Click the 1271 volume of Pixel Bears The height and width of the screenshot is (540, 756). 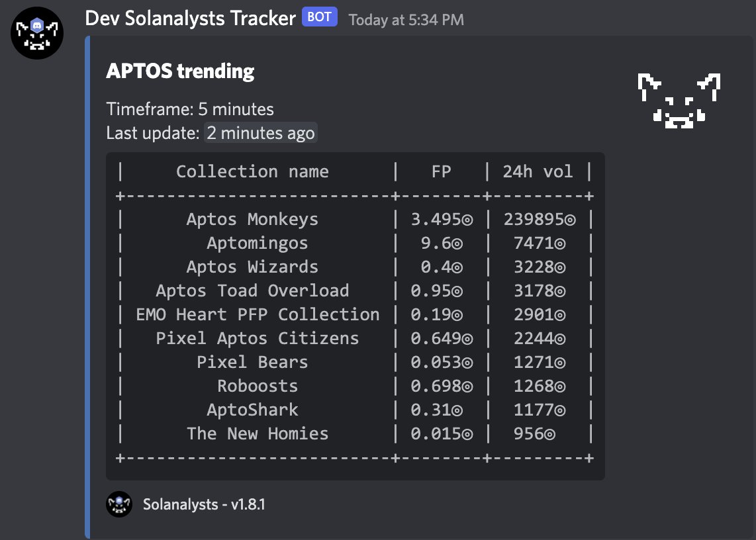(540, 362)
